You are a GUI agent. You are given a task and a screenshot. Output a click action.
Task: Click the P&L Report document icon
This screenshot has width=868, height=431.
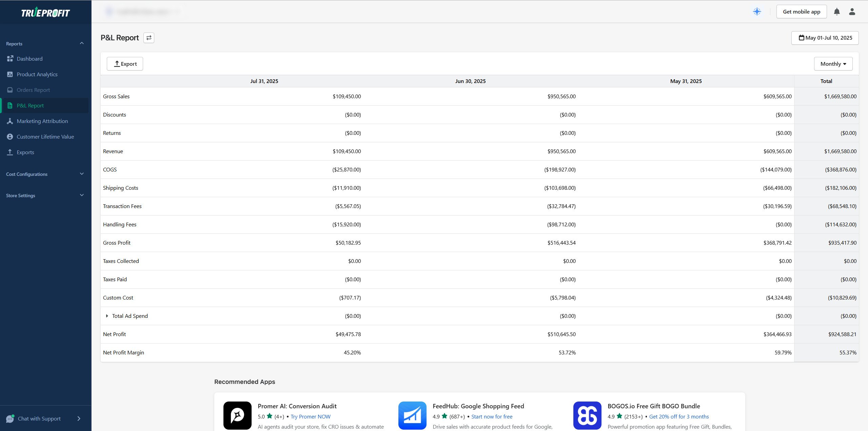10,105
